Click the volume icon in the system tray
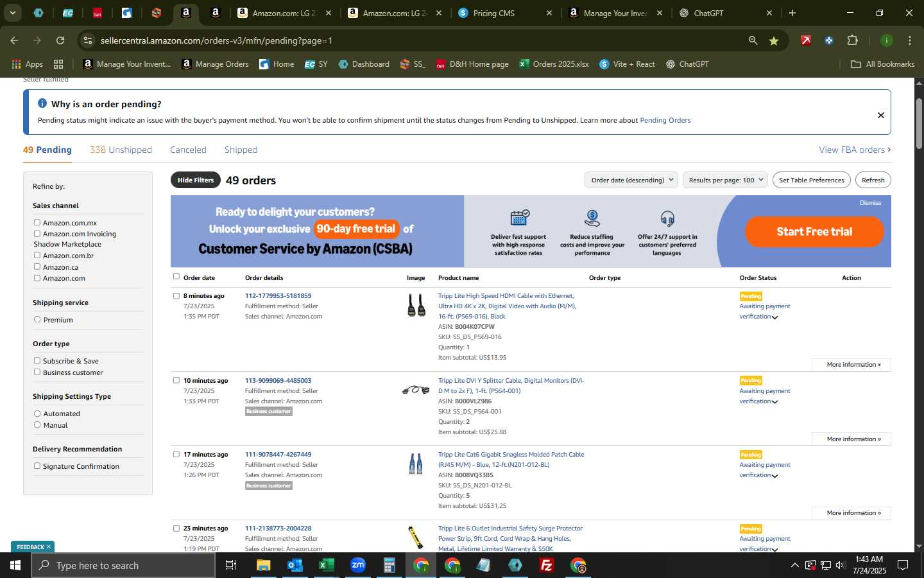The width and height of the screenshot is (924, 578). [x=841, y=565]
